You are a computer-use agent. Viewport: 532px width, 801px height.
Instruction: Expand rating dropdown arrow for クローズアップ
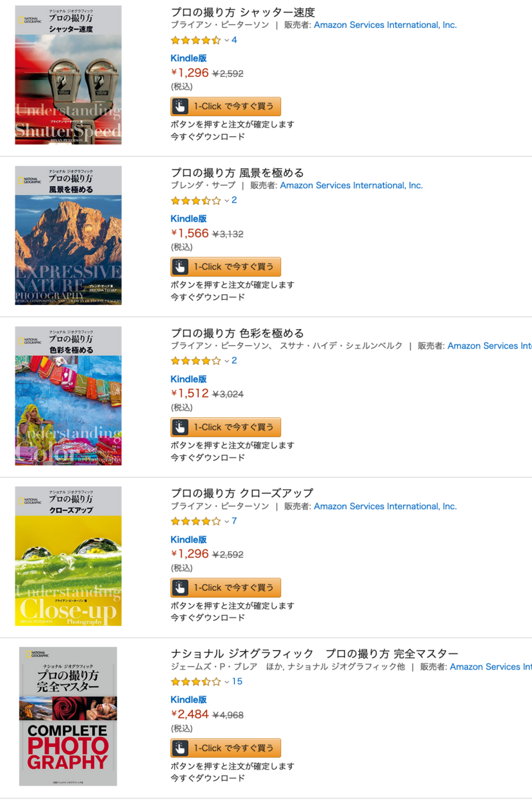point(226,521)
